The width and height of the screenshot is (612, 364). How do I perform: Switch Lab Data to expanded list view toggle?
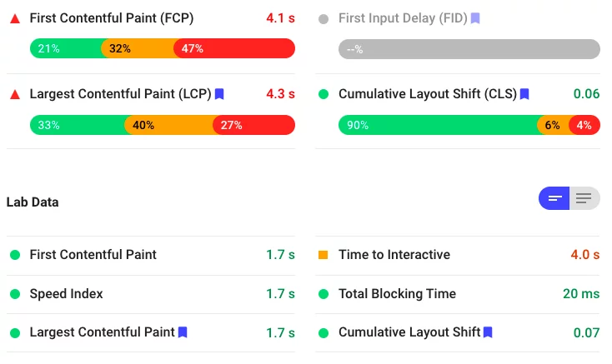coord(584,198)
